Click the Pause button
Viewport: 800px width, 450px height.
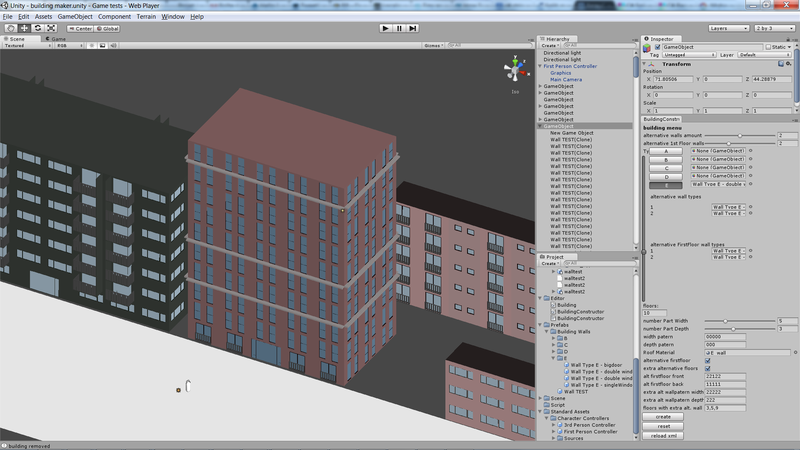coord(399,28)
